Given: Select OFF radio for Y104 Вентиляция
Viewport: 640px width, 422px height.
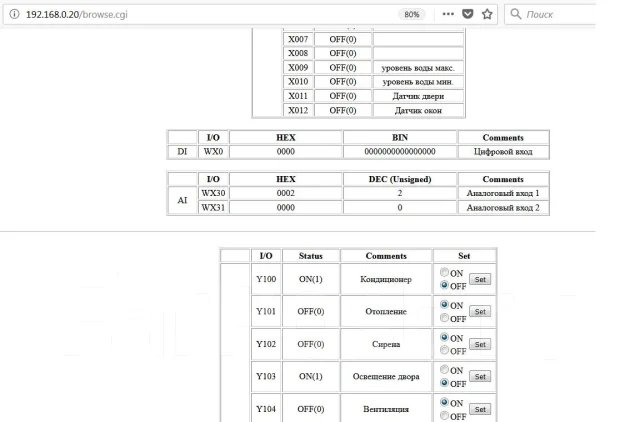Looking at the screenshot, I should tap(444, 415).
